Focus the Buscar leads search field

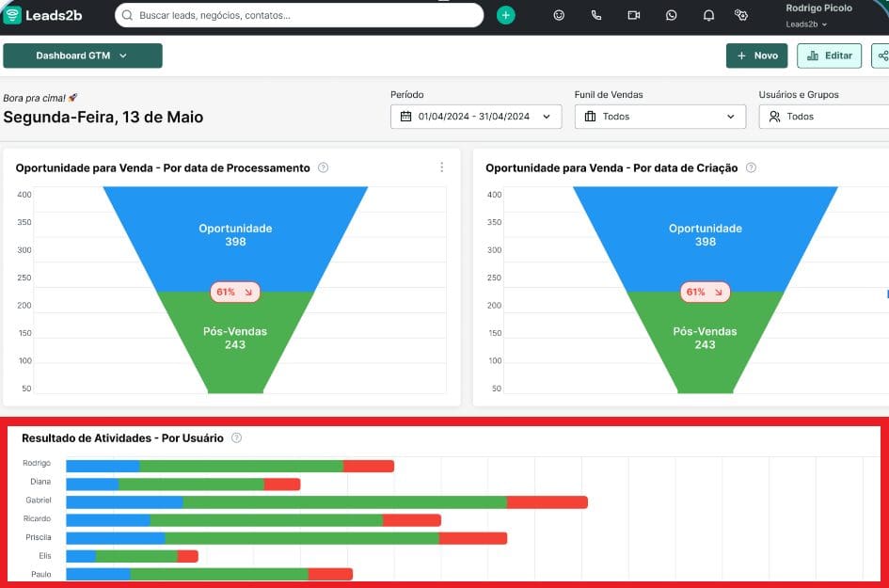(x=299, y=15)
